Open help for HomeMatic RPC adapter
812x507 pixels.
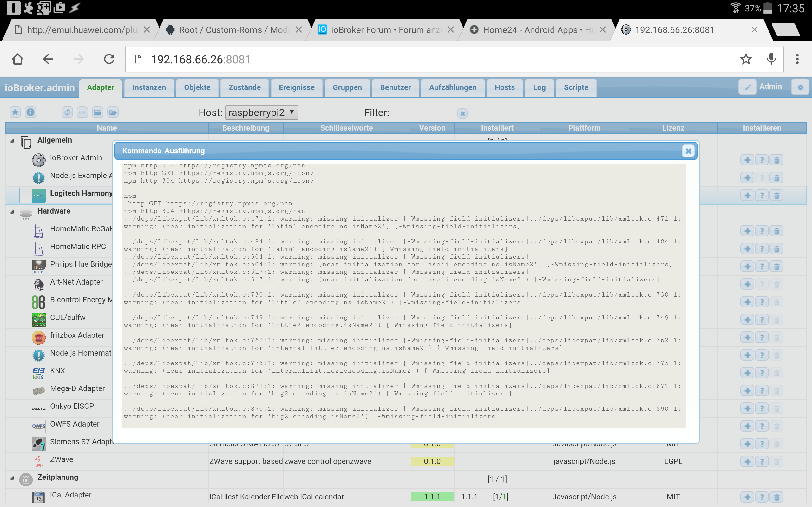(x=762, y=249)
